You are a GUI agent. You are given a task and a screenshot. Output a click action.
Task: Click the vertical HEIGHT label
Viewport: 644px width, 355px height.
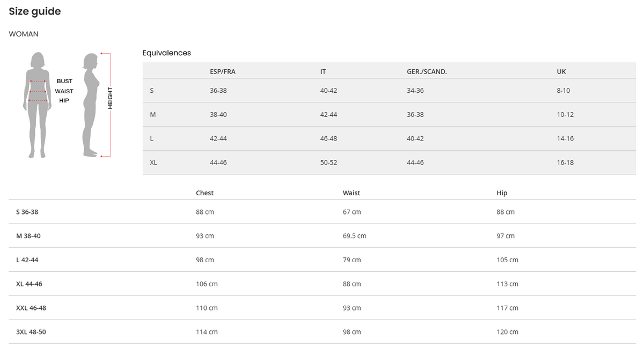point(110,98)
